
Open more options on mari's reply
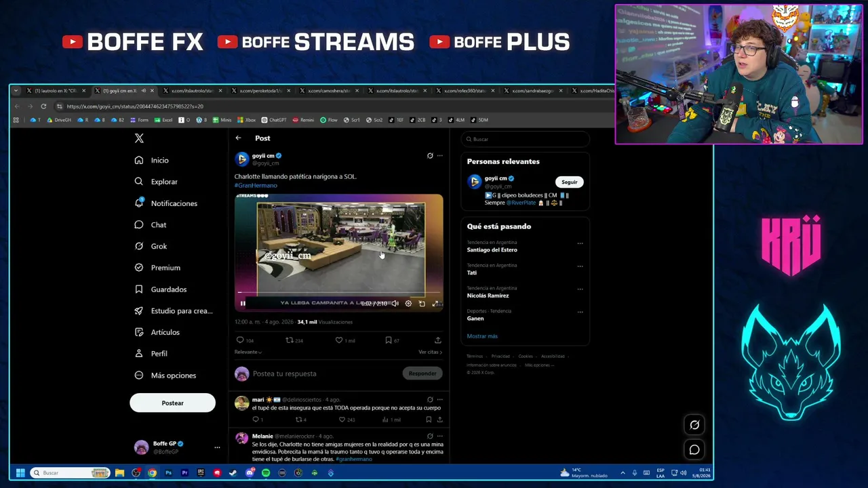point(439,400)
